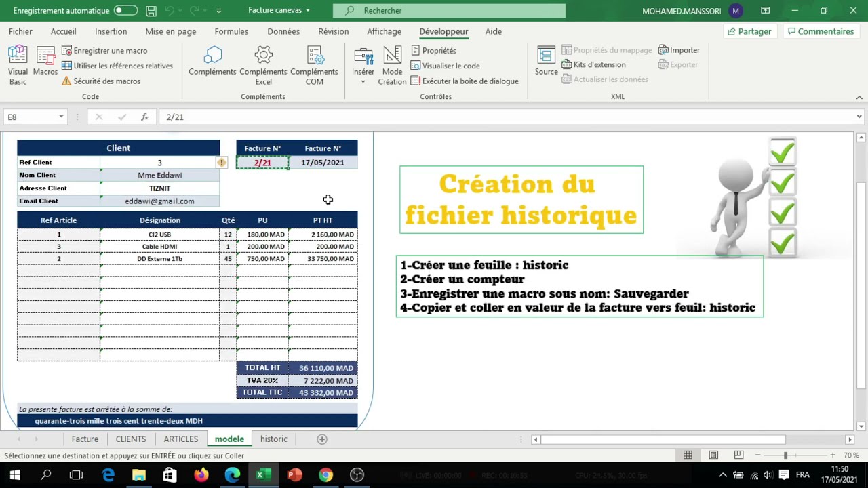868x488 pixels.
Task: Click the XML Importer button
Action: coord(679,50)
